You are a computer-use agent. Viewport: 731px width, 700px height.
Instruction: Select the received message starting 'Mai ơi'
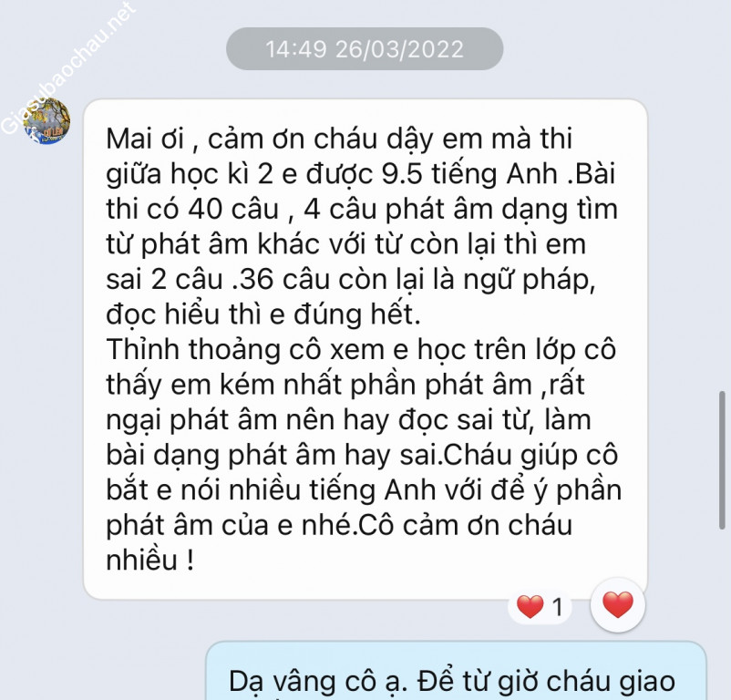point(365,349)
